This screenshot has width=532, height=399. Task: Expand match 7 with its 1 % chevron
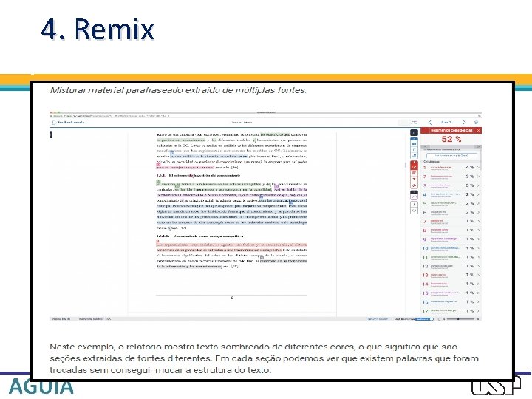[478, 221]
